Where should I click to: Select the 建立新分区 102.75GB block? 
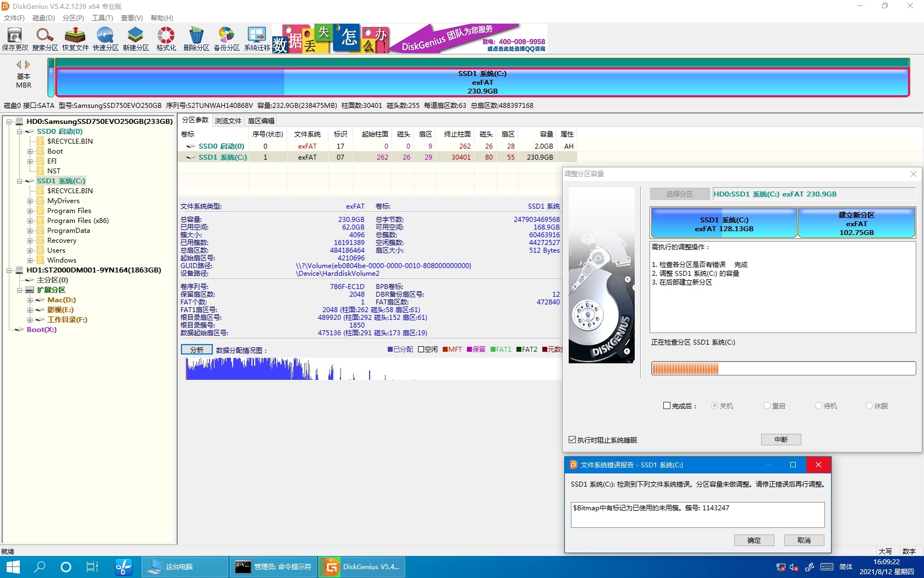click(856, 223)
